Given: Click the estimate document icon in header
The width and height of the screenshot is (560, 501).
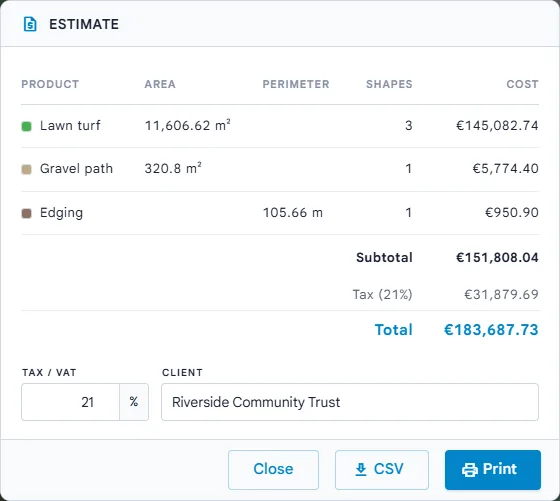Looking at the screenshot, I should coord(30,24).
